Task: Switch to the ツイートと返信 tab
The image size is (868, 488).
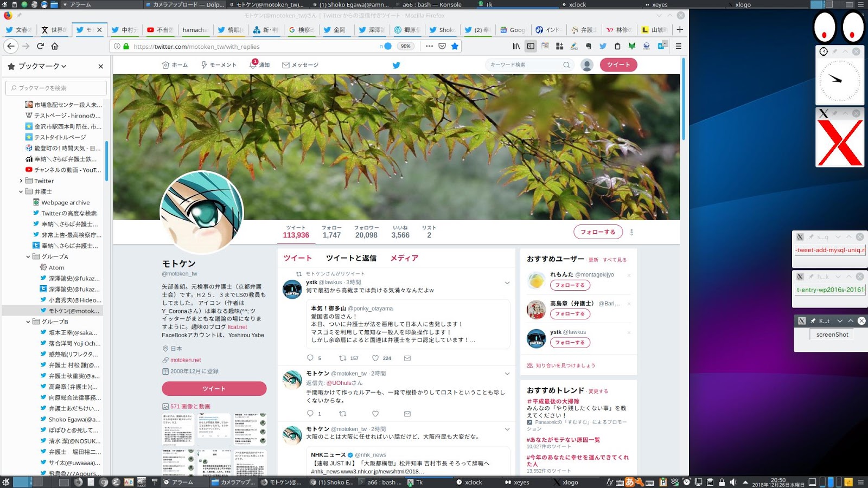Action: coord(351,258)
